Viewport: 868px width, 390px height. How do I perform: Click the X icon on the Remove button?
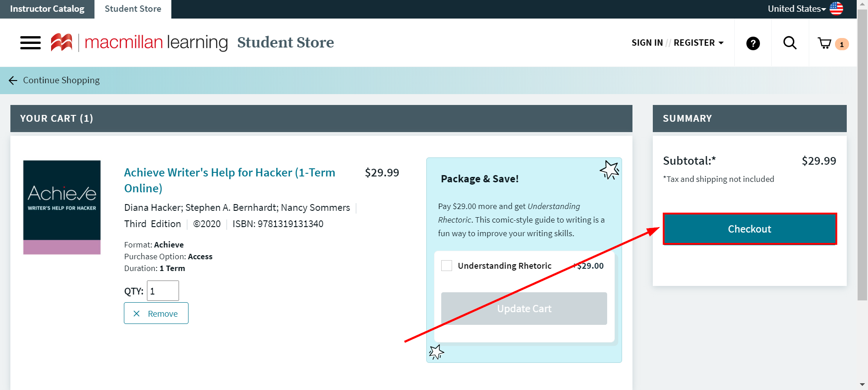137,313
